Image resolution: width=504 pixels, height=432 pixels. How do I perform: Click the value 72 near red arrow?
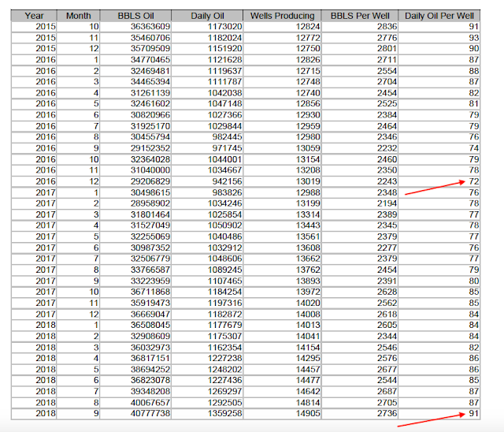pyautogui.click(x=474, y=181)
